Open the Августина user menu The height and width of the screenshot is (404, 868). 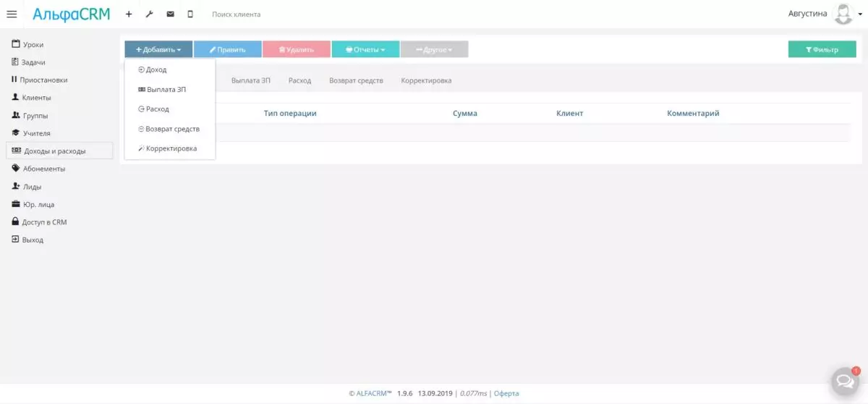tap(807, 14)
